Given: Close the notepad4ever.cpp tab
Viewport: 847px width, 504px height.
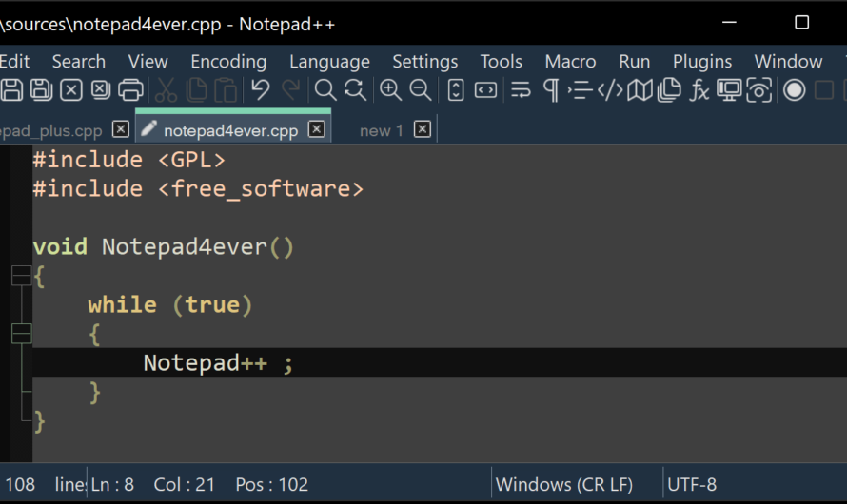Looking at the screenshot, I should (317, 129).
